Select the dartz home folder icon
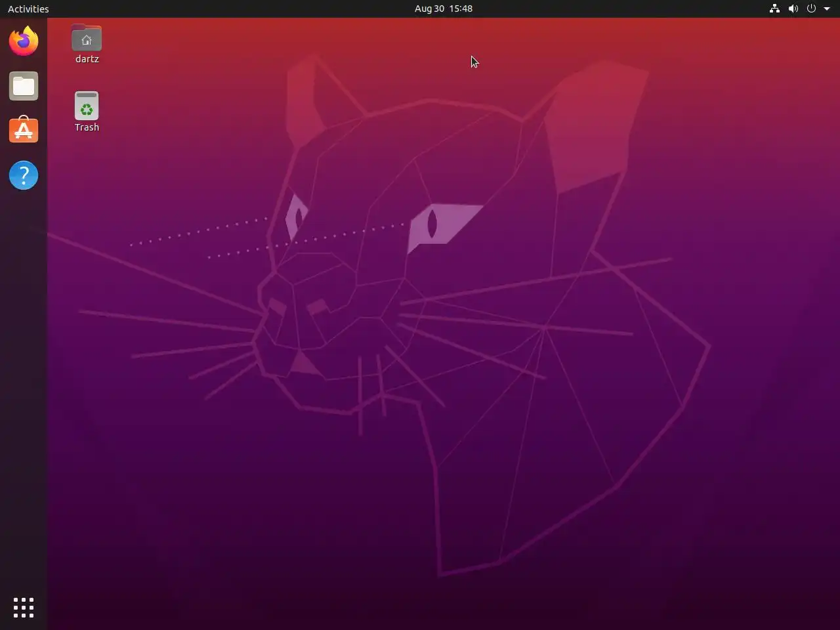 (87, 38)
